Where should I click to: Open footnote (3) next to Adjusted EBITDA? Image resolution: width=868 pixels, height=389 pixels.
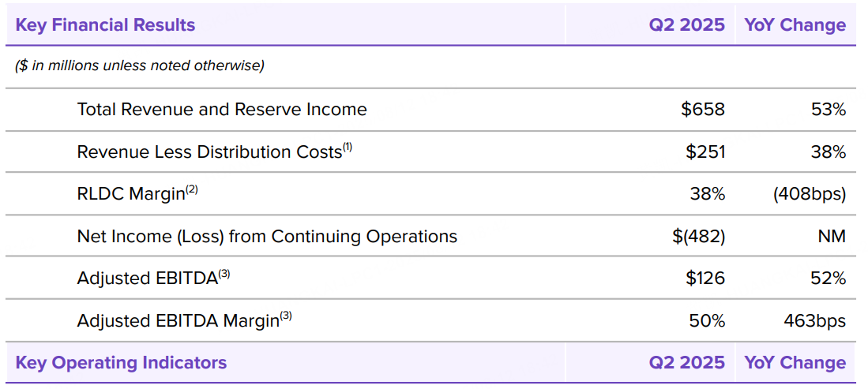pyautogui.click(x=224, y=273)
